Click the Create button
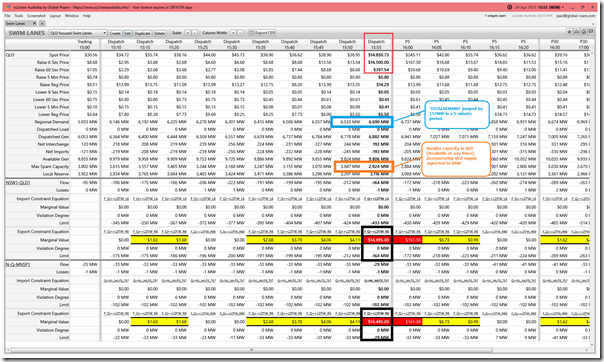Viewport: 604px width, 362px height. (x=115, y=33)
